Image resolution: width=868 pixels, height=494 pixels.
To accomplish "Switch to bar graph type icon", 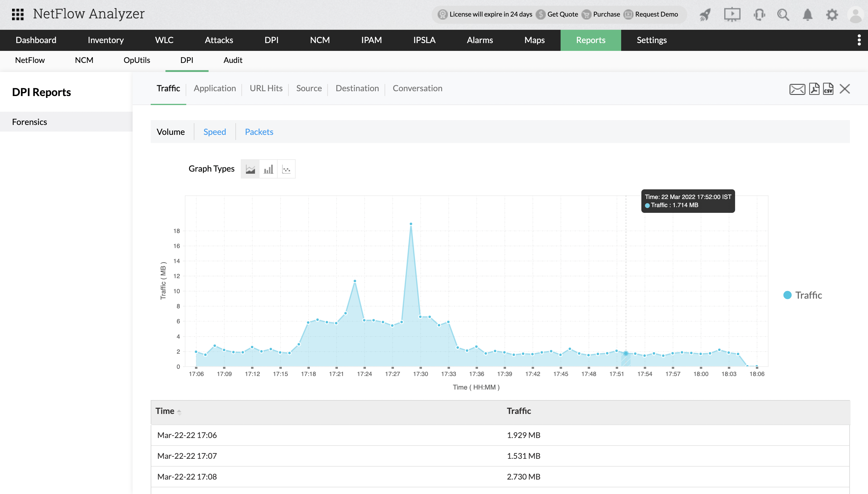I will pos(268,169).
